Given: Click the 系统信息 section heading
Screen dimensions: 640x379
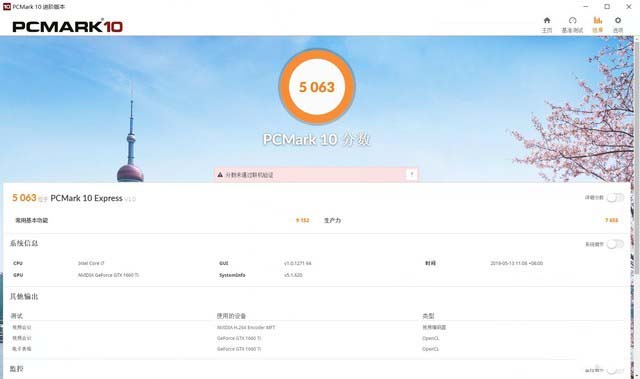Looking at the screenshot, I should [24, 244].
